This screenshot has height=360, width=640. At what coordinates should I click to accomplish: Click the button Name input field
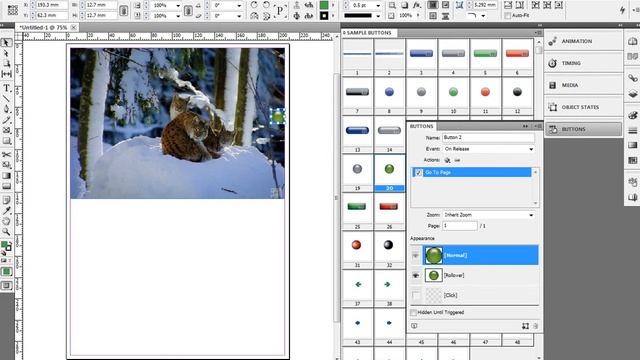click(489, 138)
